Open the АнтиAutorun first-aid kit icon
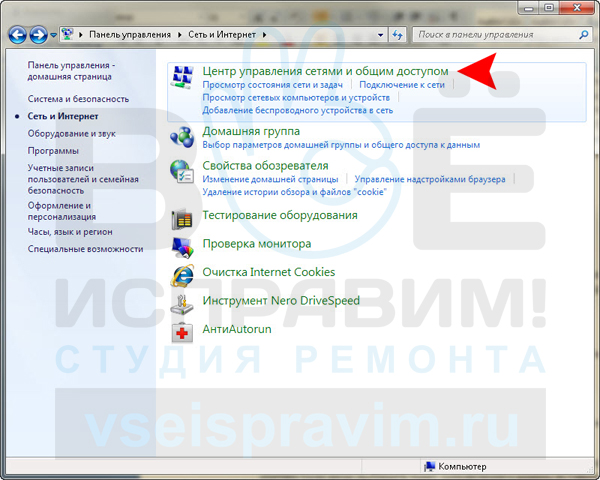The image size is (600, 480). (x=182, y=333)
